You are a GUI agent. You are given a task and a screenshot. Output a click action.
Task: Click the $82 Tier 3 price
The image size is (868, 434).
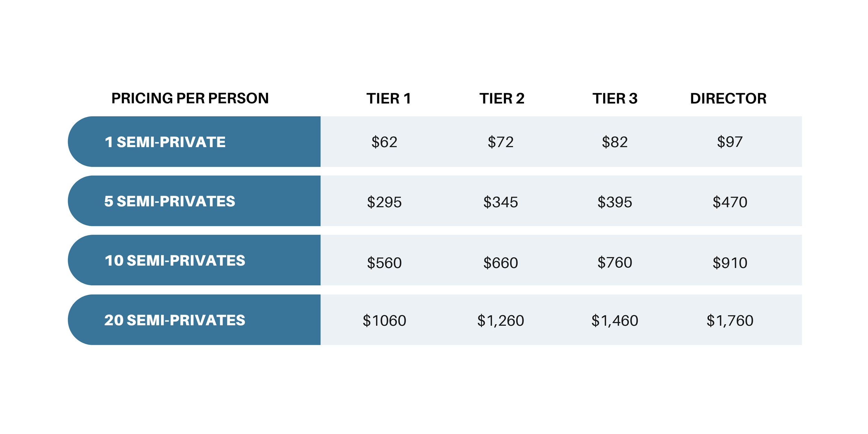(x=615, y=142)
